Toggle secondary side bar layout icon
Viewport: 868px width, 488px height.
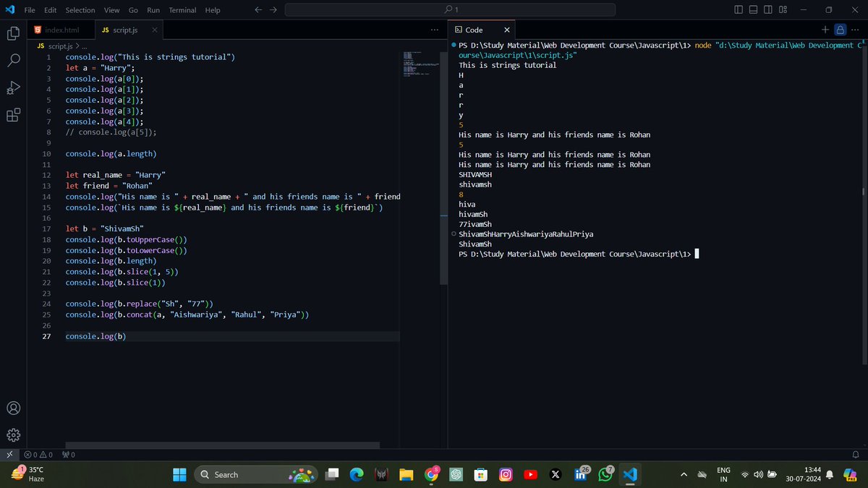pos(768,10)
